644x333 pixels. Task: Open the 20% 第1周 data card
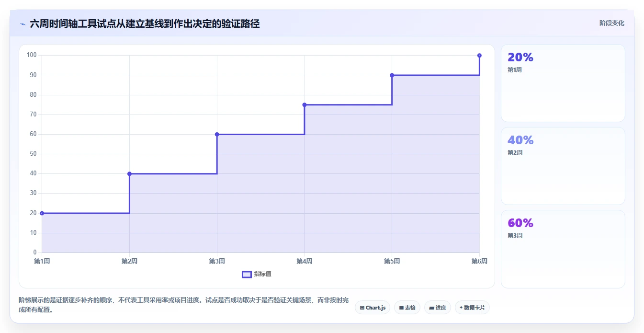[x=563, y=83]
